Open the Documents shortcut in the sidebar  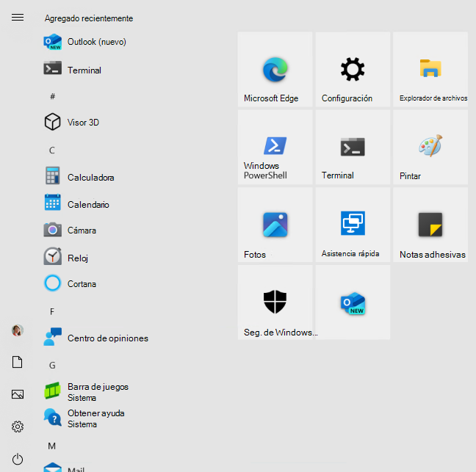(18, 362)
